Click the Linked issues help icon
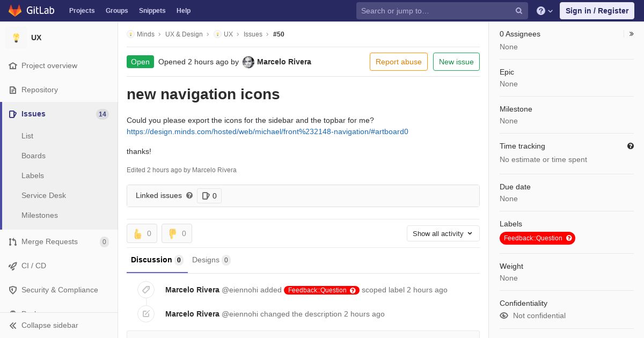This screenshot has width=644, height=338. [x=189, y=195]
